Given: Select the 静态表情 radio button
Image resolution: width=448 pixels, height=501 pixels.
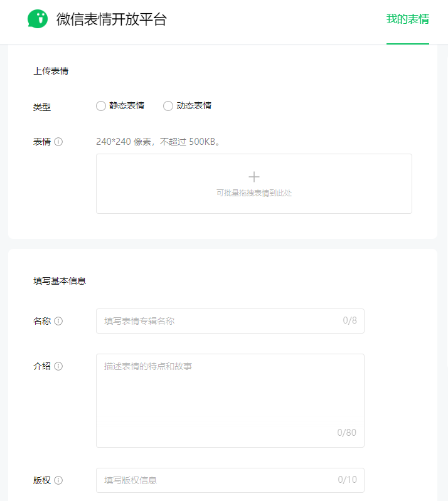Looking at the screenshot, I should (101, 106).
